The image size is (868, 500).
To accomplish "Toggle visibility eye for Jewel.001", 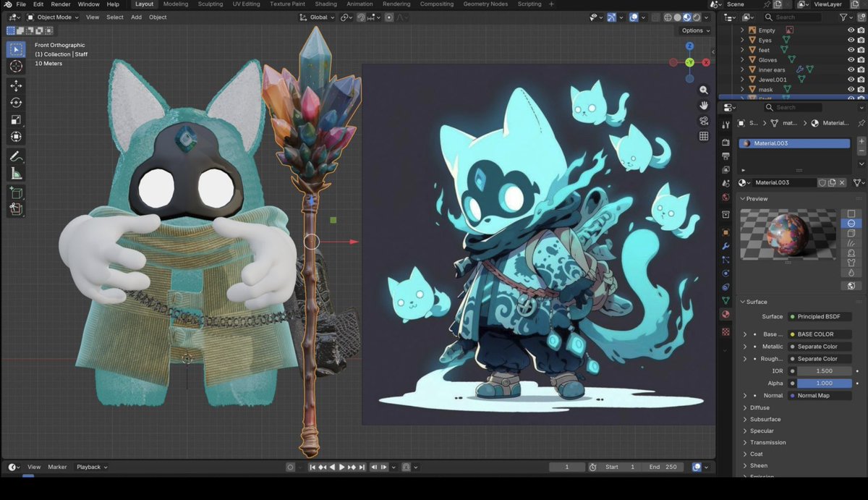I will 851,79.
